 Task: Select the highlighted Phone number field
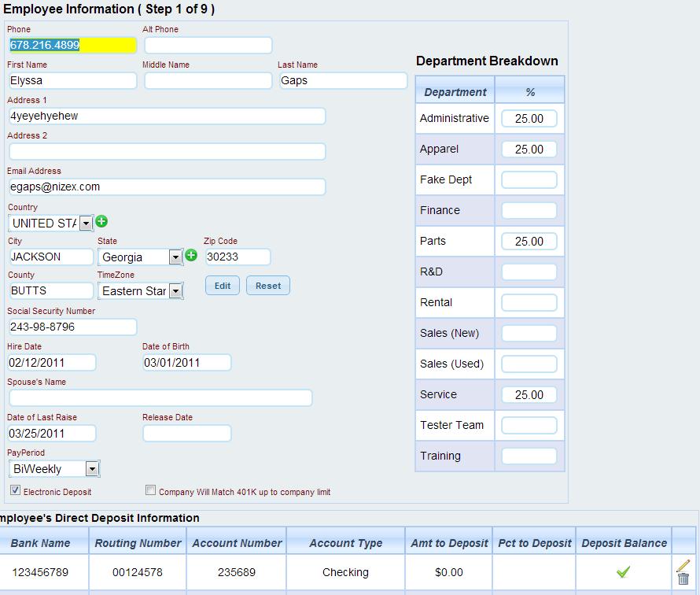(x=72, y=45)
